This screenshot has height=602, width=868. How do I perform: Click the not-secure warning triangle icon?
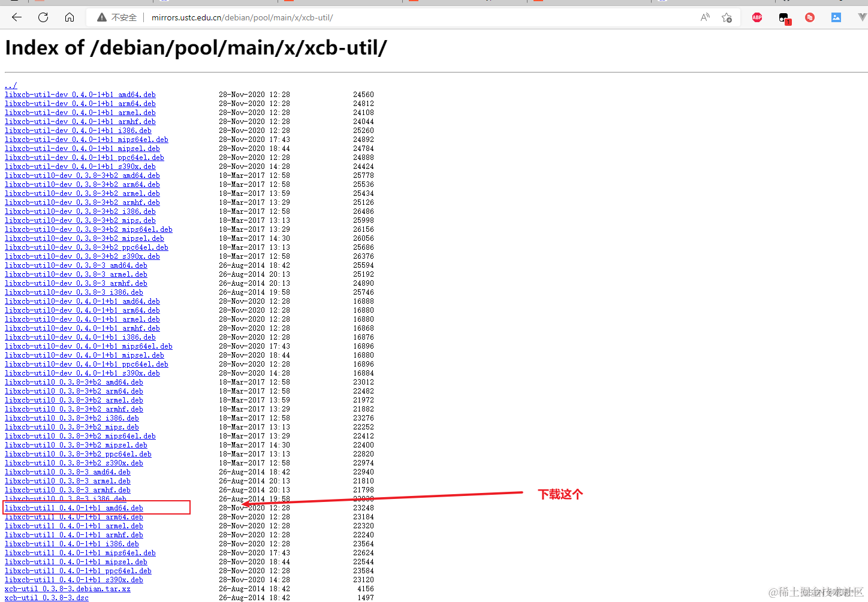(102, 17)
